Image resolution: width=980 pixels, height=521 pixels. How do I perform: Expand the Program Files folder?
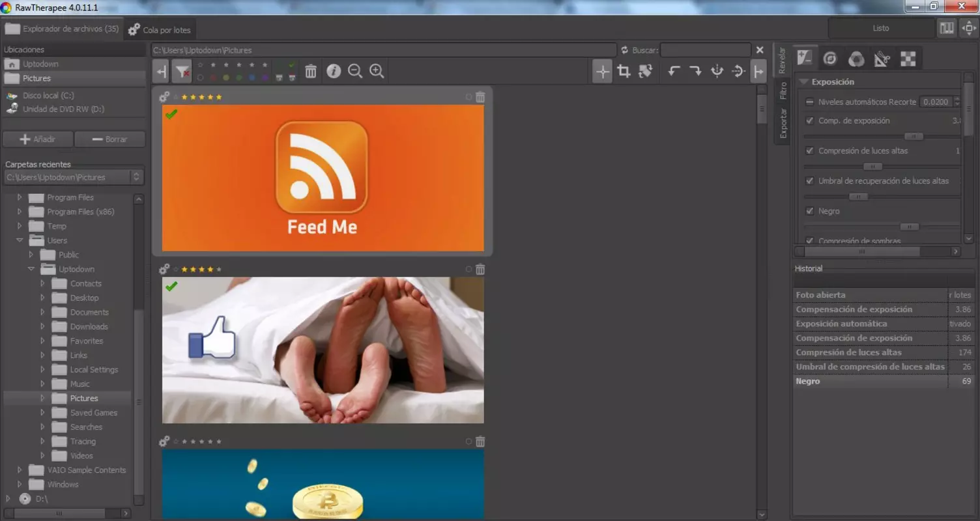[x=20, y=197]
